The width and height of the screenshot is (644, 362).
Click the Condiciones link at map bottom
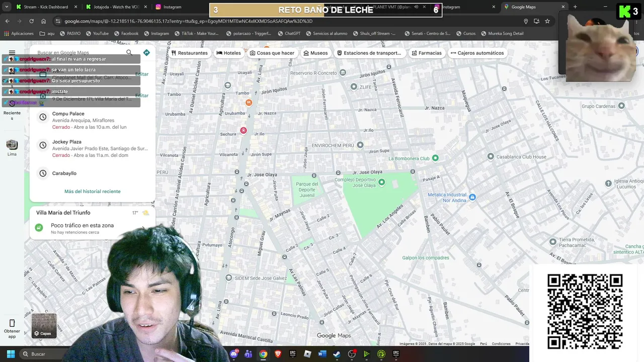click(501, 344)
